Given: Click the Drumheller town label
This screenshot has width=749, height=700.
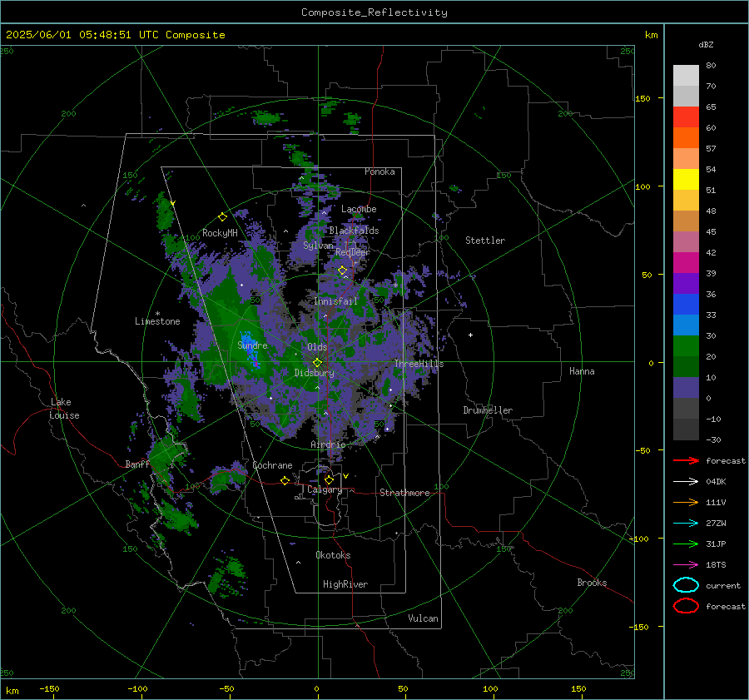Looking at the screenshot, I should click(x=488, y=410).
